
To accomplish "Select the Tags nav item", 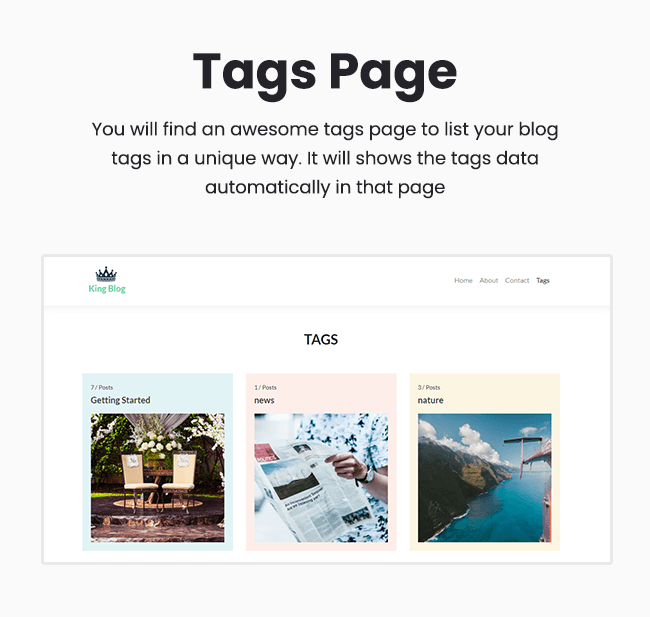I will (543, 281).
